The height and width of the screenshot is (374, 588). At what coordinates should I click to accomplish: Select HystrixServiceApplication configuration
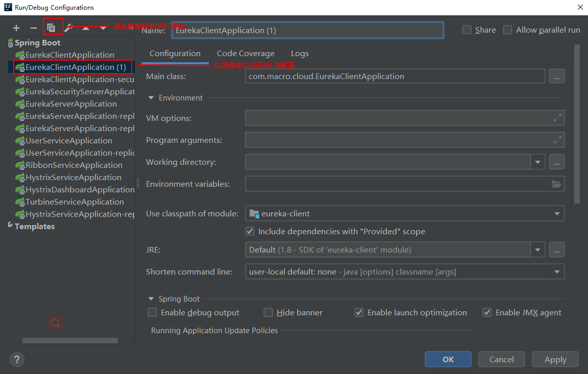[x=73, y=178]
